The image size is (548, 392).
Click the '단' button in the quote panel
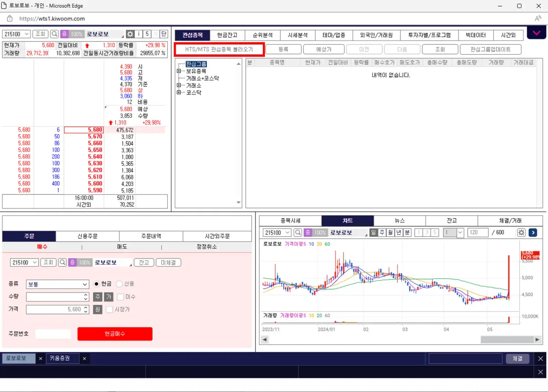[164, 34]
